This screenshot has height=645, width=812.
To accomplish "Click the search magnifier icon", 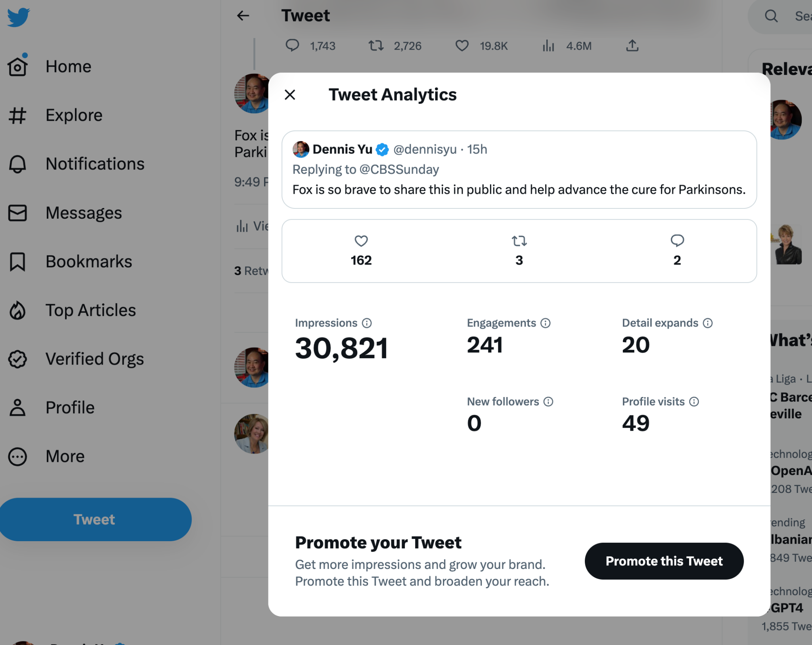I will pos(770,17).
